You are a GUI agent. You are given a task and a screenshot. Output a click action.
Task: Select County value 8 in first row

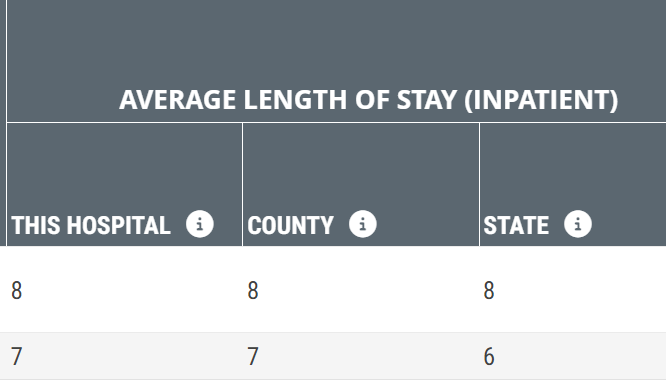click(253, 291)
